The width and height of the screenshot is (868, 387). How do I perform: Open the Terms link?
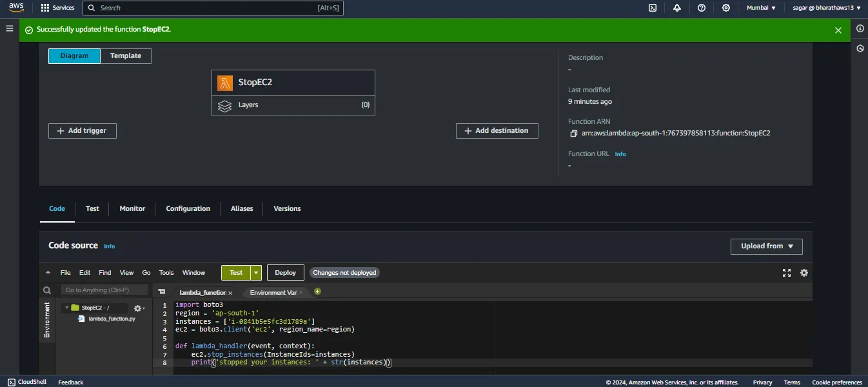pos(792,382)
